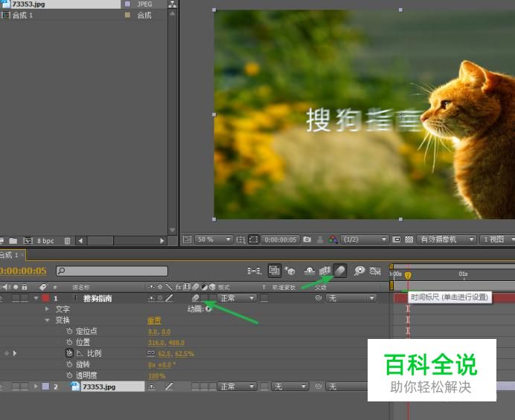Expand the 文字 property group
Viewport: 515px width, 420px height.
point(48,308)
